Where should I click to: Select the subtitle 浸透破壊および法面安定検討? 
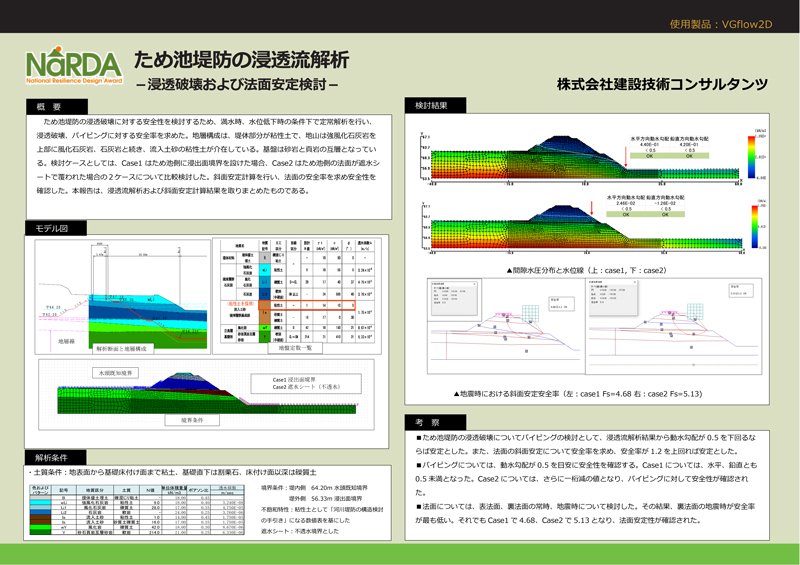click(x=237, y=84)
